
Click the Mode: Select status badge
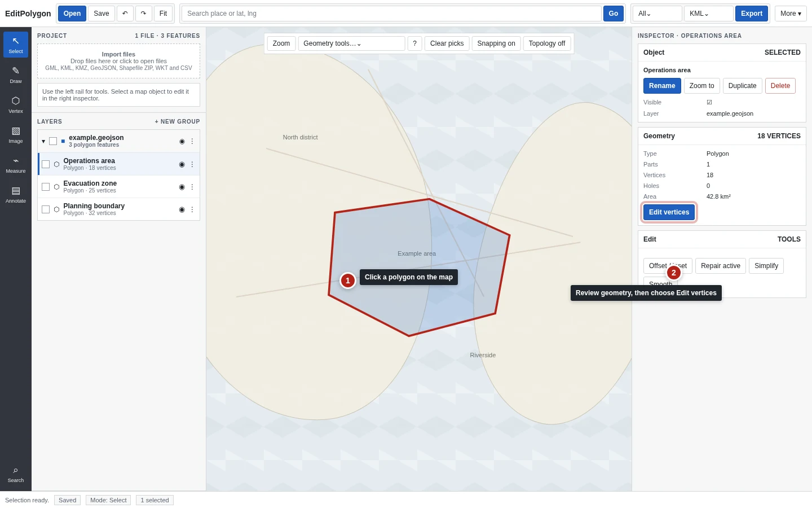pyautogui.click(x=108, y=500)
